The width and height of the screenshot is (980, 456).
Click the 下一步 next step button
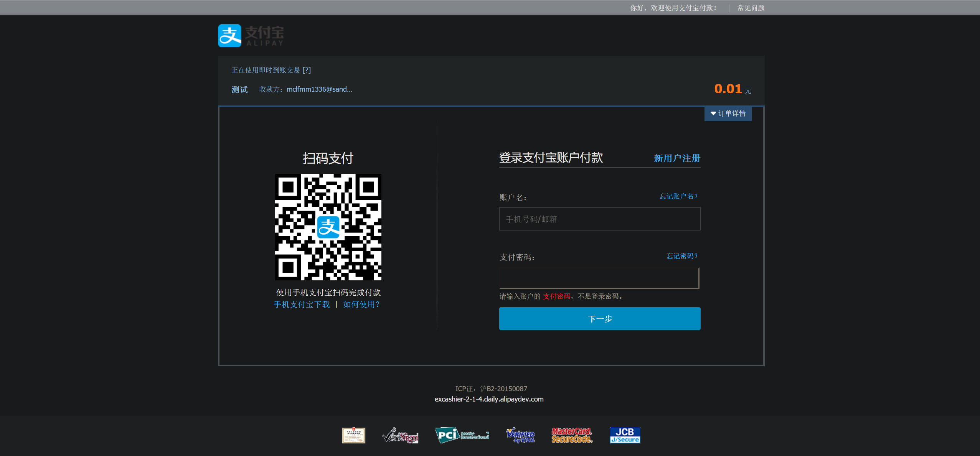[599, 318]
